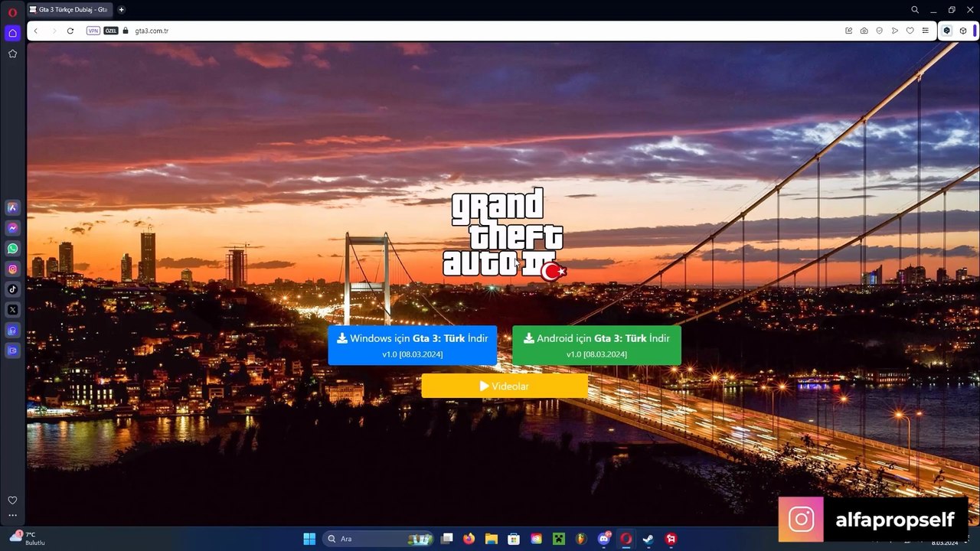This screenshot has height=551, width=980.
Task: Open Adobe Creative Cloud from the taskbar
Action: [536, 539]
